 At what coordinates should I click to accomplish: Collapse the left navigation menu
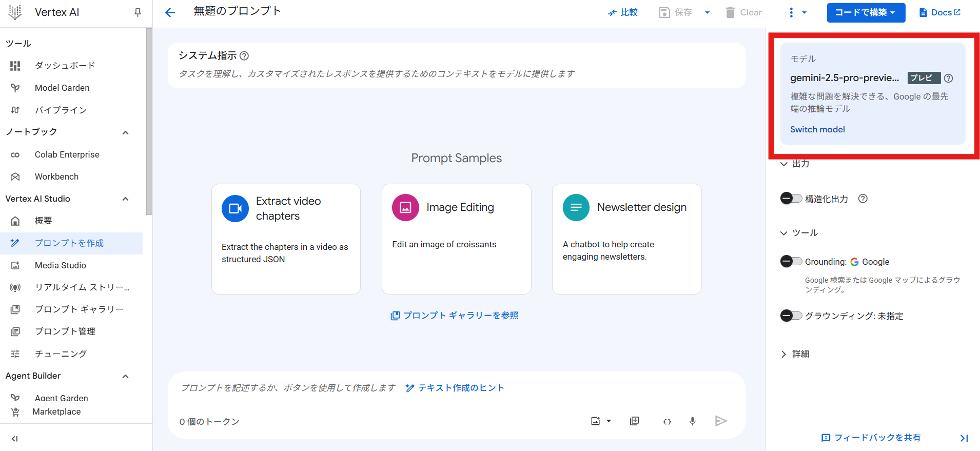click(x=15, y=439)
